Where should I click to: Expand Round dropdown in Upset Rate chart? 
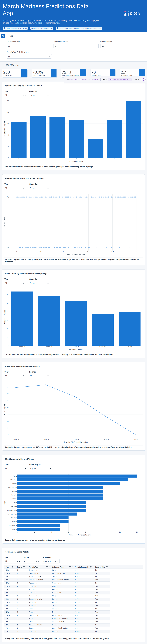50,376
